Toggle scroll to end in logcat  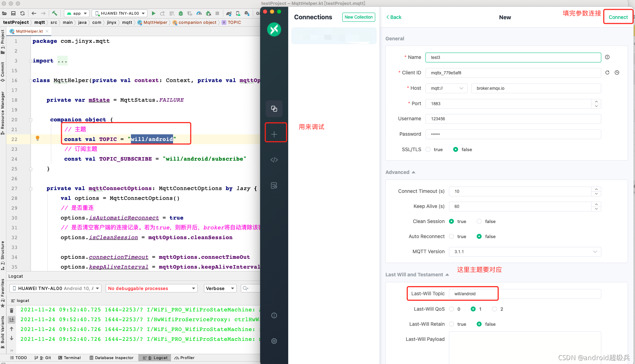[x=12, y=319]
